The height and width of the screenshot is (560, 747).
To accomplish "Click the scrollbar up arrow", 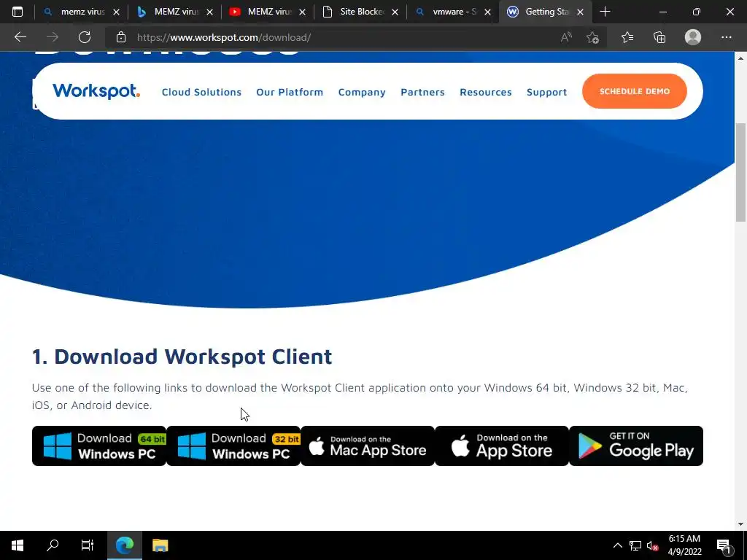I will point(740,58).
